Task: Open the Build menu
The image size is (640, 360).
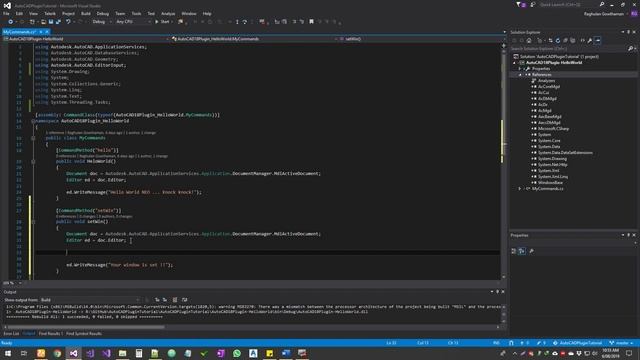Action: [86, 13]
